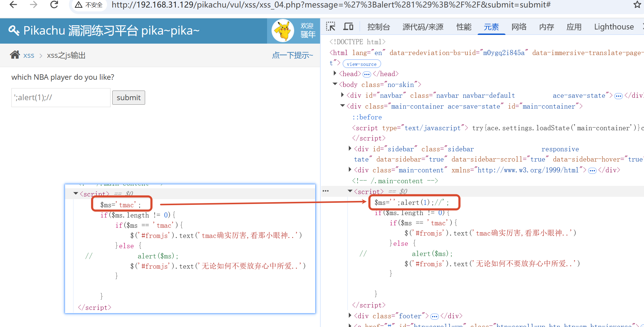Expand the sidebar div node
644x327 pixels.
tap(350, 148)
